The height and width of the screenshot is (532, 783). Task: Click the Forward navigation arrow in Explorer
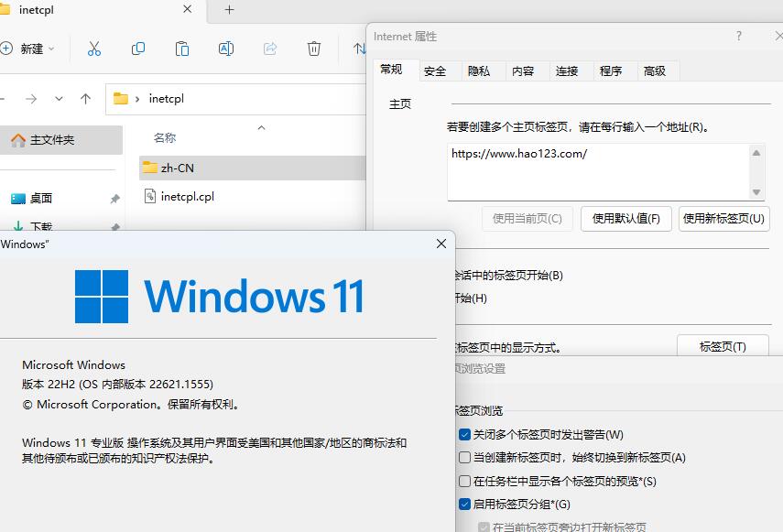point(31,99)
